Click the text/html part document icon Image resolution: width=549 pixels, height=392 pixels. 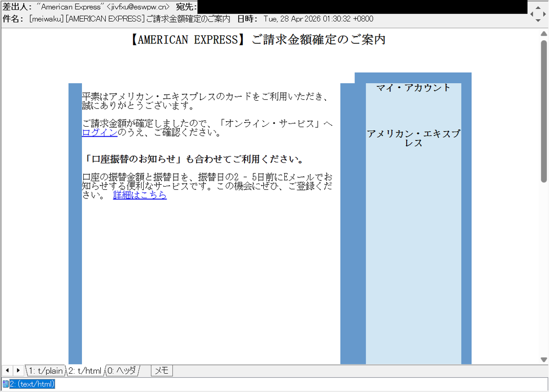point(5,384)
